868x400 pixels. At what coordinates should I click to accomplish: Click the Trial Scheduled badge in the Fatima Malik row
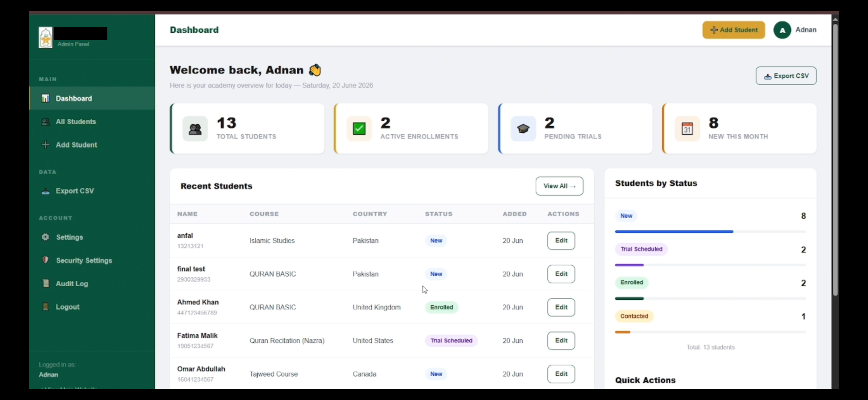tap(451, 340)
